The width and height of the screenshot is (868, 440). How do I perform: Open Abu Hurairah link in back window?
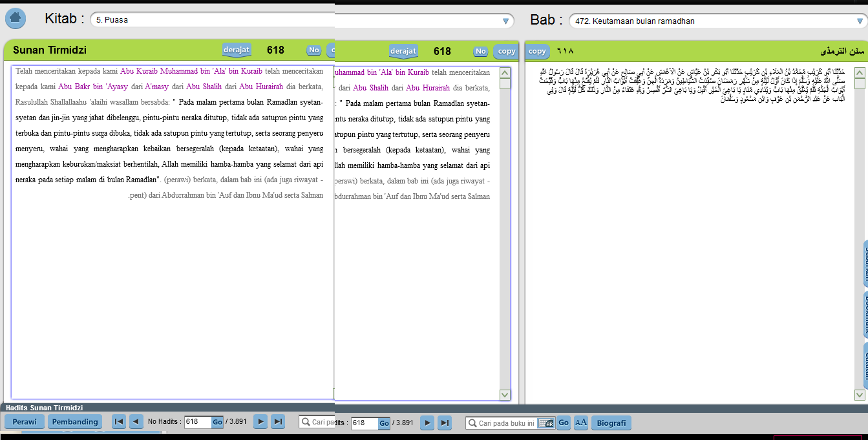(x=428, y=88)
